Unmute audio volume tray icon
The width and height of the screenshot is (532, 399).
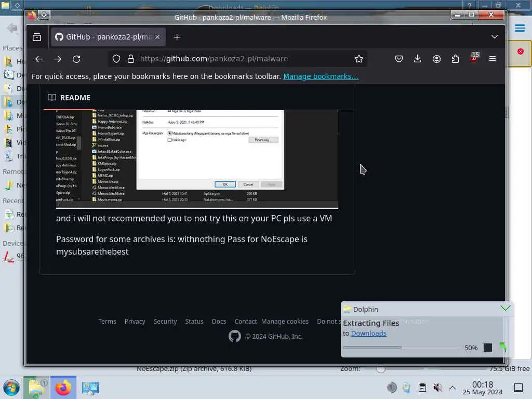(437, 388)
